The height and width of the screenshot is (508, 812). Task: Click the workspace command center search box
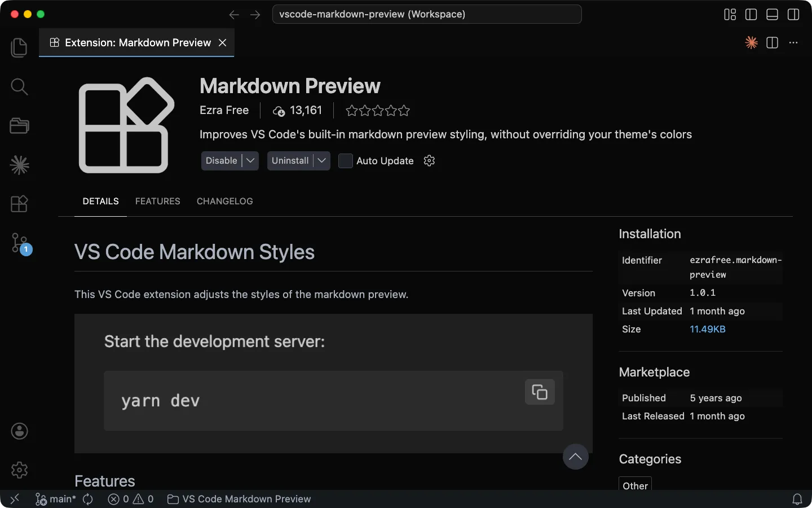click(x=427, y=15)
